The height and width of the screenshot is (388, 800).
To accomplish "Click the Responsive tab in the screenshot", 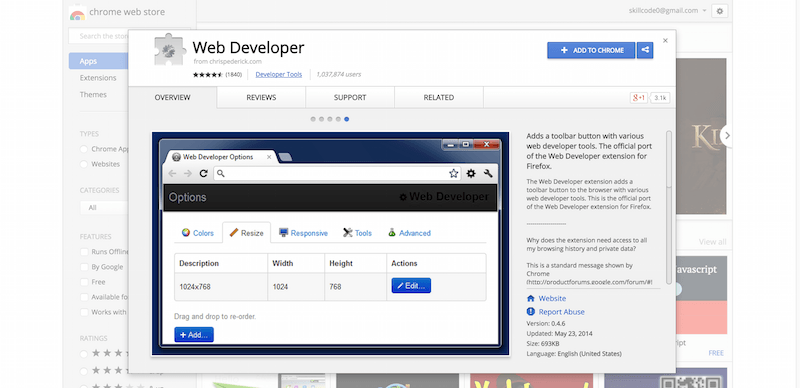I will coord(304,233).
